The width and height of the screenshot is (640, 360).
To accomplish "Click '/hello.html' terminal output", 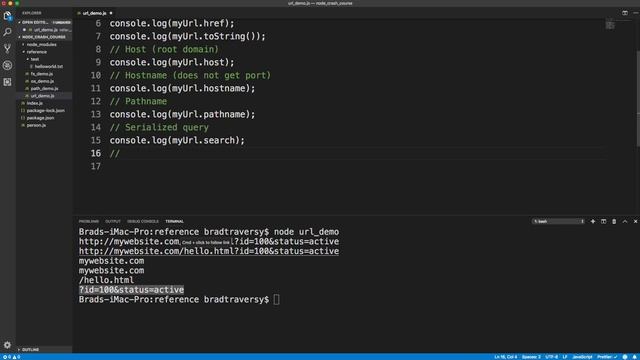I will [106, 280].
